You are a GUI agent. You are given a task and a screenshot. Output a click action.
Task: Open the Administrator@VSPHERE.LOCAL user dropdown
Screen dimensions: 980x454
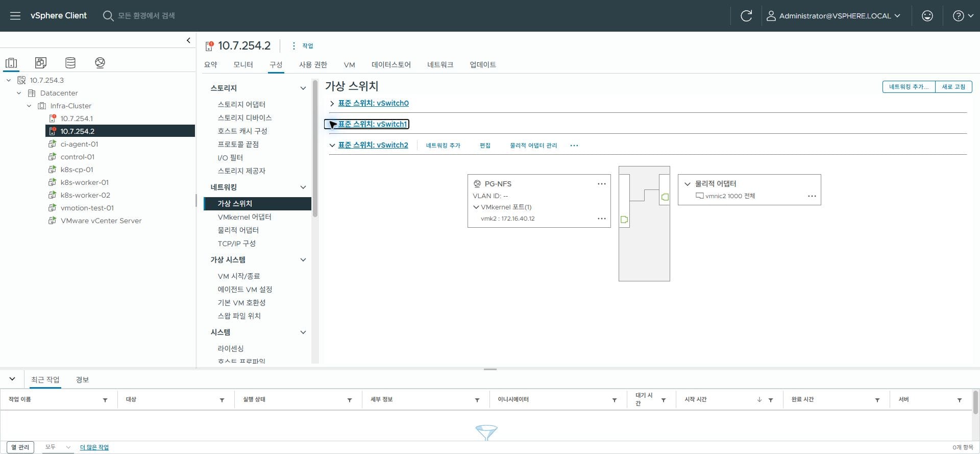(x=834, y=16)
